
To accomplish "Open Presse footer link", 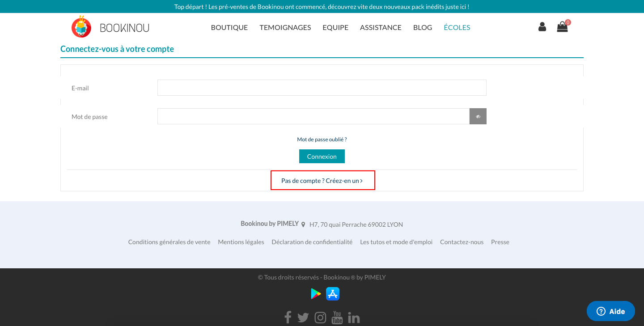I will tap(500, 242).
